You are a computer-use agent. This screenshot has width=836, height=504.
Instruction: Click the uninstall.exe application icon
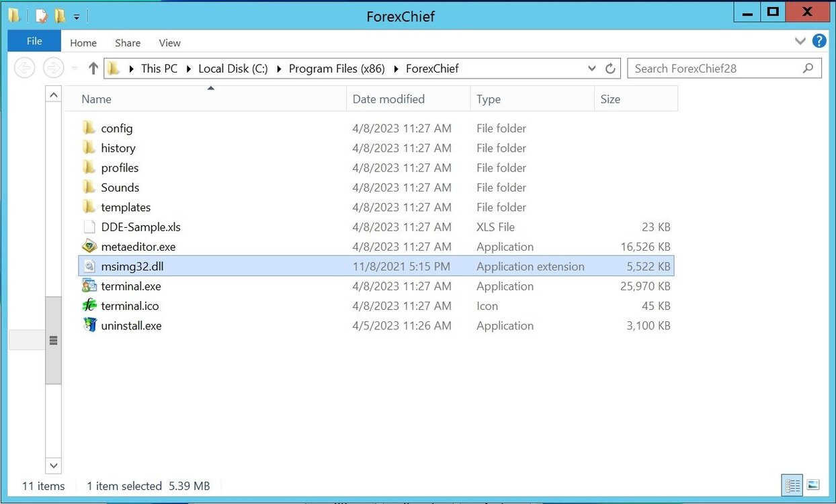(89, 325)
